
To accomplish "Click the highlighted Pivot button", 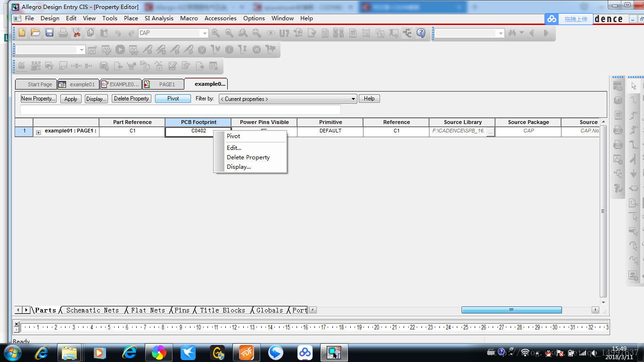I will coord(173,99).
